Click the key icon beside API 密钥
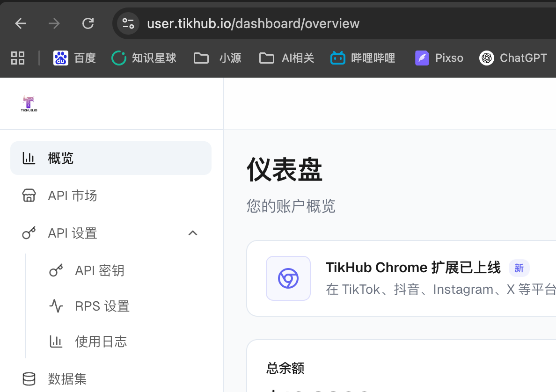Image resolution: width=556 pixels, height=392 pixels. 56,270
